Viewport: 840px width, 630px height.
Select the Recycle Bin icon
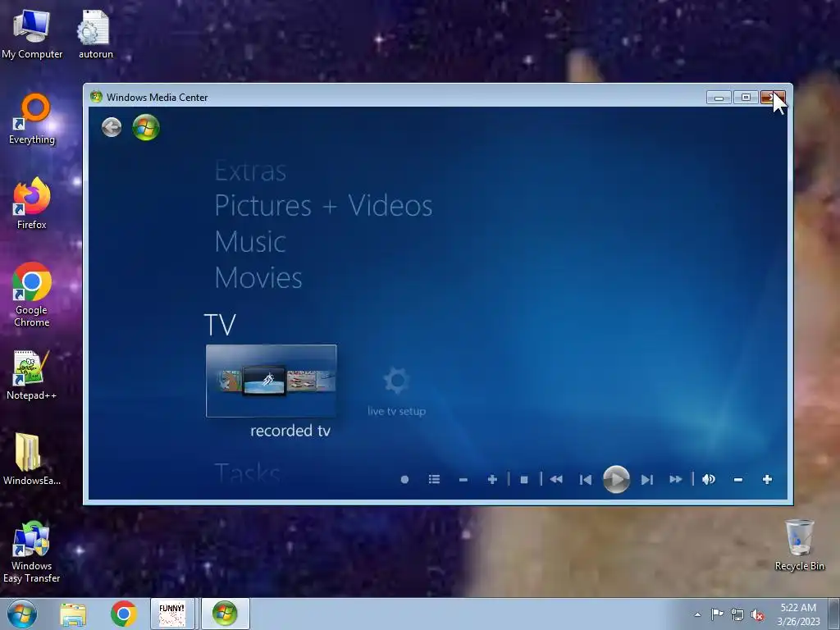click(799, 545)
